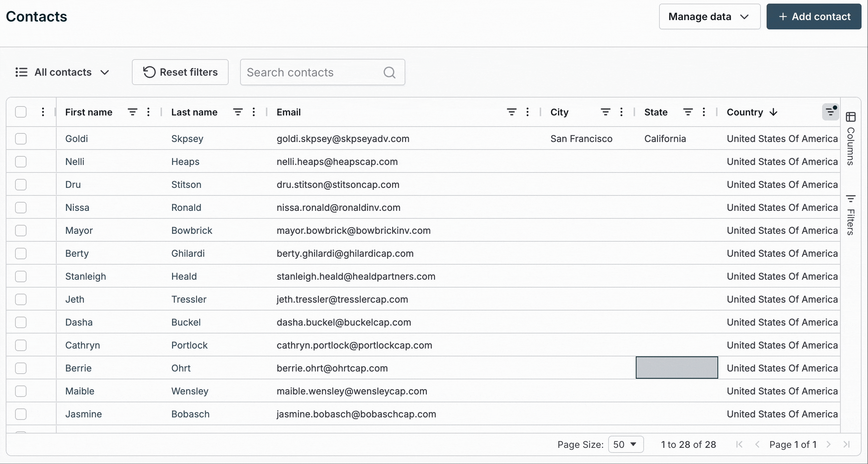The image size is (868, 464).
Task: Click goldi.skpsey@skpseyadv.com email cell
Action: 343,139
